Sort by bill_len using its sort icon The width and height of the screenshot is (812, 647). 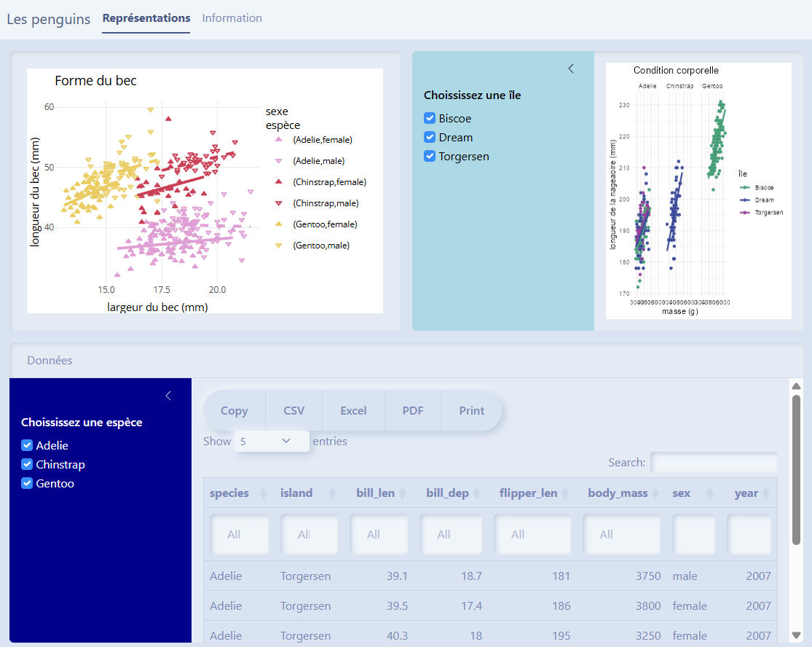403,493
